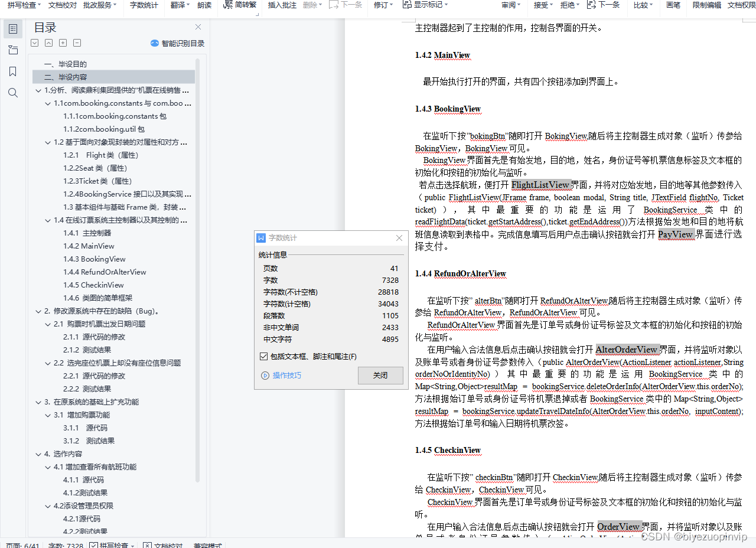Viewport: 756px width, 548px height.
Task: Go to '1.4.5 CheckinView' outline entry
Action: (93, 285)
